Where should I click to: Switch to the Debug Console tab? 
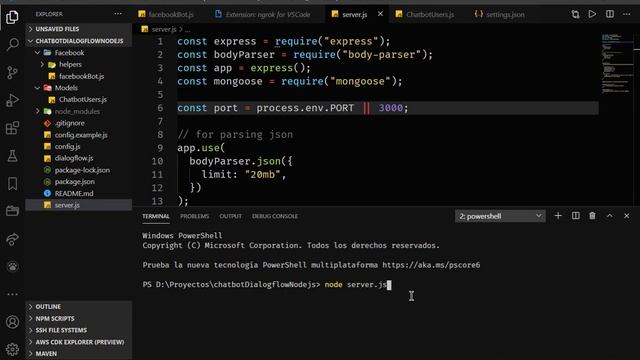tap(275, 216)
